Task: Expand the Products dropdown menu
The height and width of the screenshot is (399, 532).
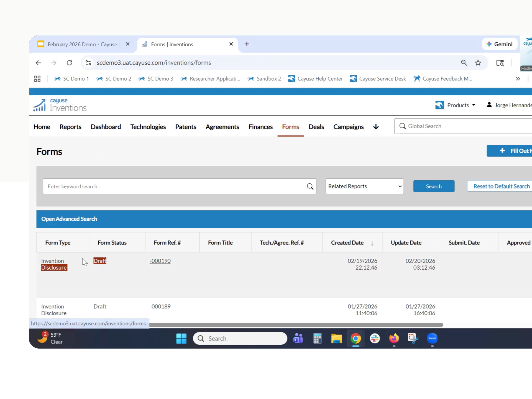Action: click(455, 105)
